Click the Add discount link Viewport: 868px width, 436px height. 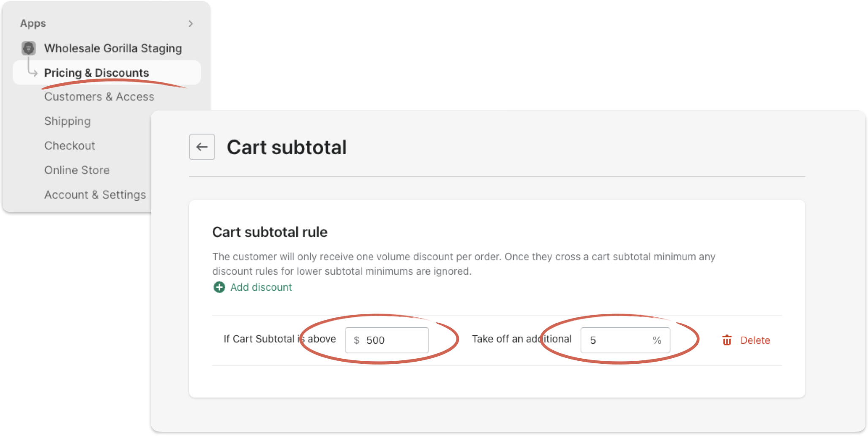(x=261, y=287)
